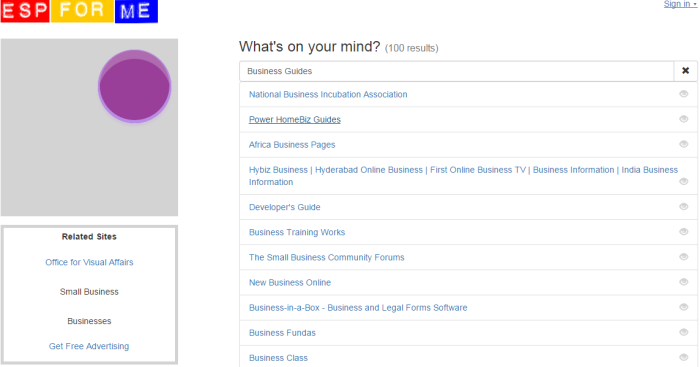Open the Developer's Guide result
The width and height of the screenshot is (700, 367).
pos(284,207)
